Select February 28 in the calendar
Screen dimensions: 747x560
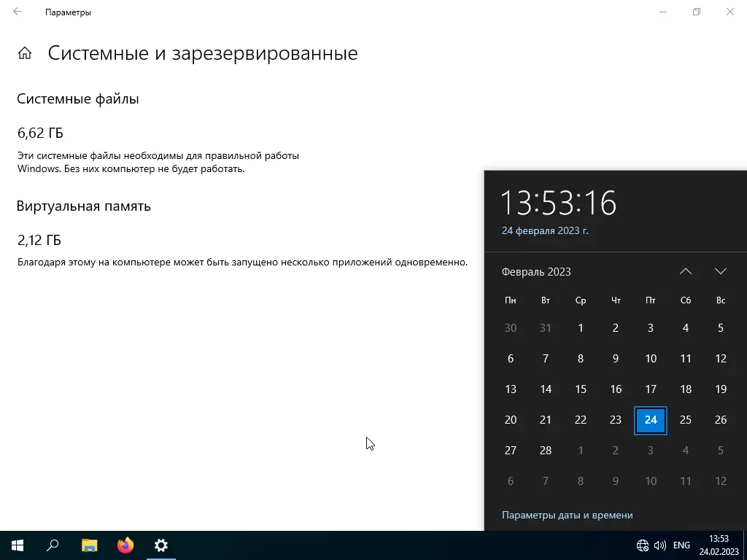(546, 451)
